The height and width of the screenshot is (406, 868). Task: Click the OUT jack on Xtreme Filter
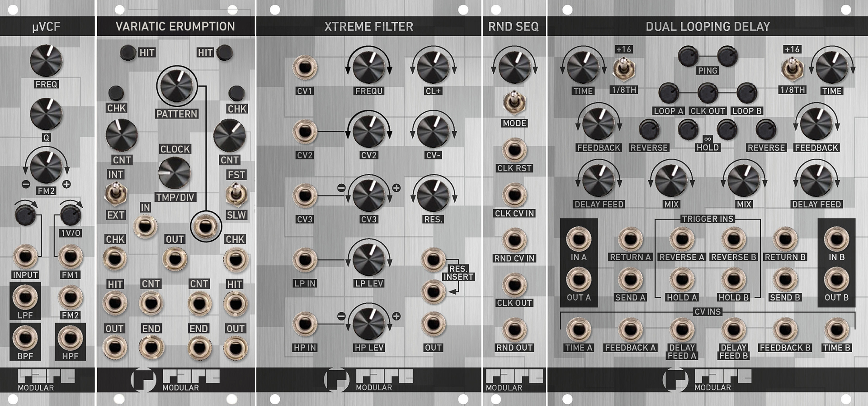tap(433, 324)
